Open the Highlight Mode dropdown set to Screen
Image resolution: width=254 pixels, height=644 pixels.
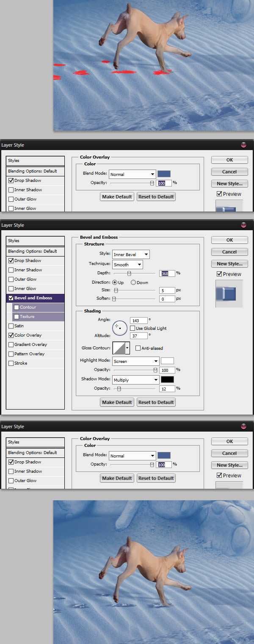(135, 361)
